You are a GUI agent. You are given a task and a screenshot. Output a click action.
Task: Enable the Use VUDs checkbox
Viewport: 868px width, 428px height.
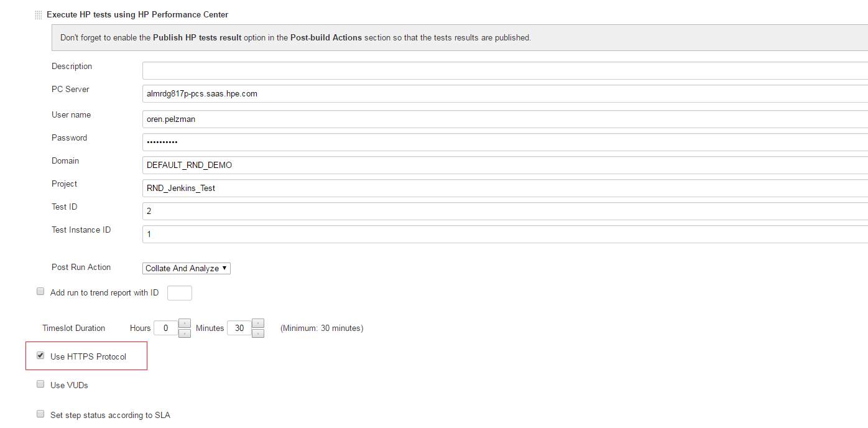[x=40, y=384]
